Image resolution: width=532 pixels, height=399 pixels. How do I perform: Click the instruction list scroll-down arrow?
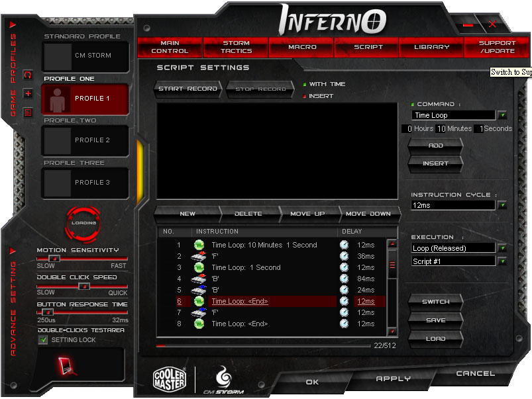[392, 332]
